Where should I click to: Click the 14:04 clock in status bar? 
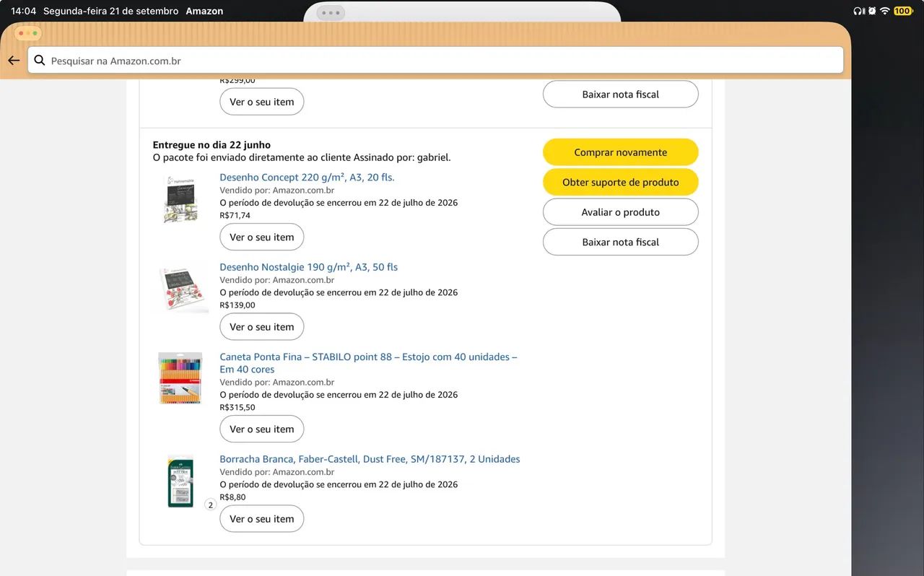[23, 11]
